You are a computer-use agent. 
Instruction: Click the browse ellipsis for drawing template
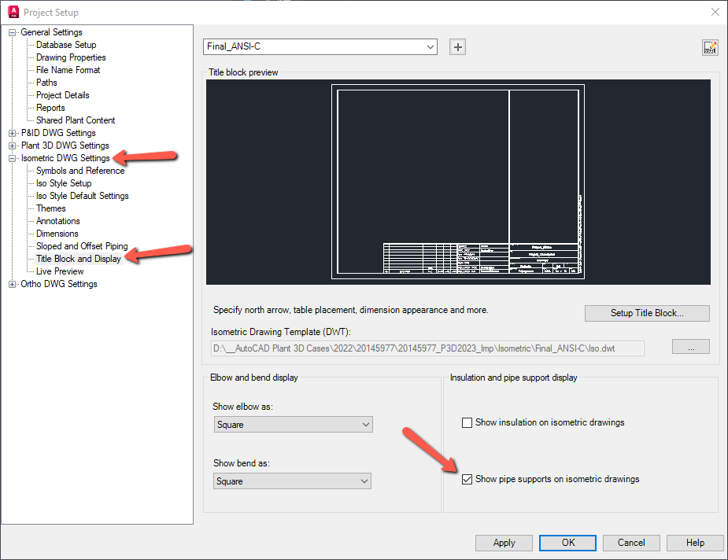pyautogui.click(x=690, y=347)
